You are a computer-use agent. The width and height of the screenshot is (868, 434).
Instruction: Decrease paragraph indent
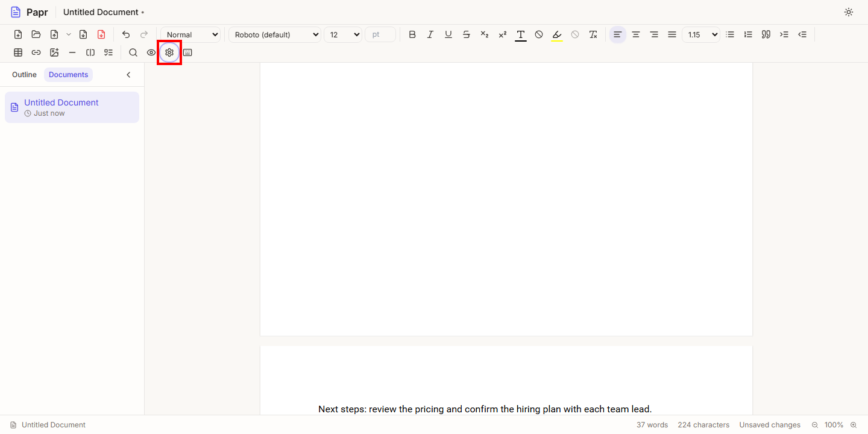point(802,34)
